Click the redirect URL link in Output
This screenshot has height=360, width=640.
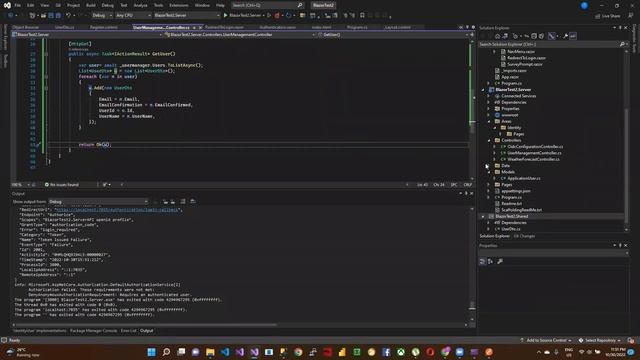tap(117, 210)
